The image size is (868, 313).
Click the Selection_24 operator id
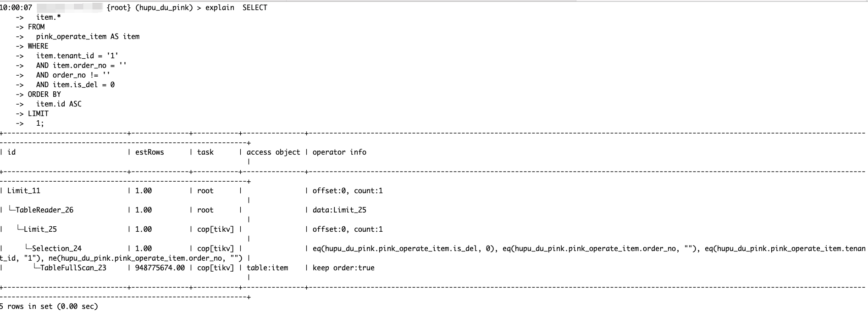(x=56, y=248)
